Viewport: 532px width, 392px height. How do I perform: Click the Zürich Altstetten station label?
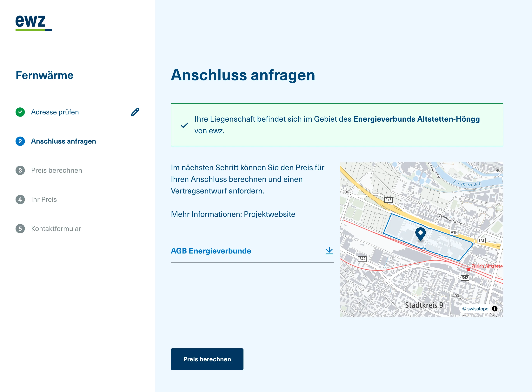coord(487,266)
